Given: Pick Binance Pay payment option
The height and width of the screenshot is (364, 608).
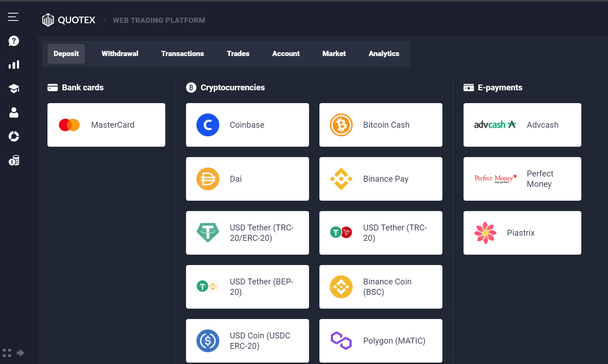Looking at the screenshot, I should pyautogui.click(x=381, y=179).
